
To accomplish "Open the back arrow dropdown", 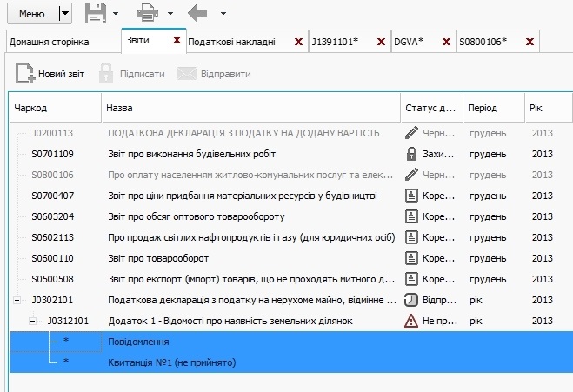I will tap(223, 14).
